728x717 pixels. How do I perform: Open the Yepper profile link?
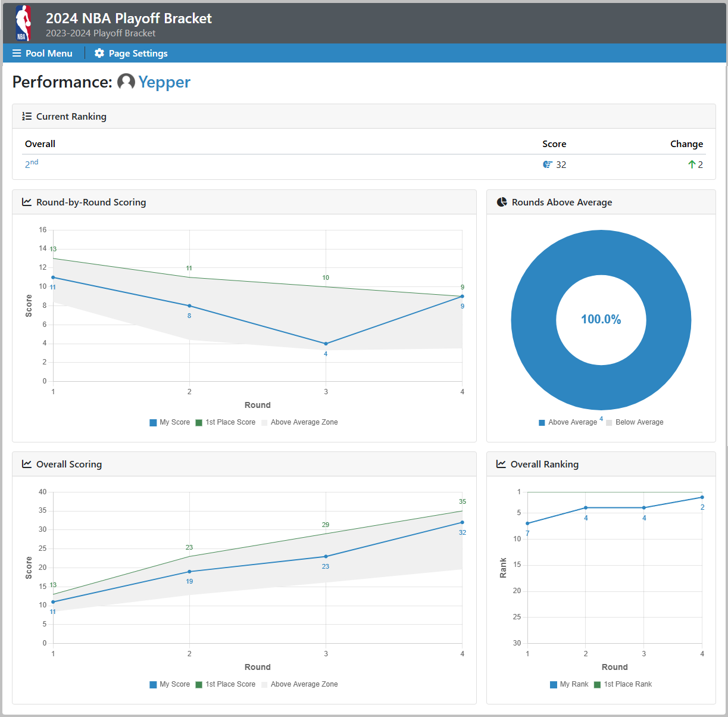pyautogui.click(x=164, y=82)
